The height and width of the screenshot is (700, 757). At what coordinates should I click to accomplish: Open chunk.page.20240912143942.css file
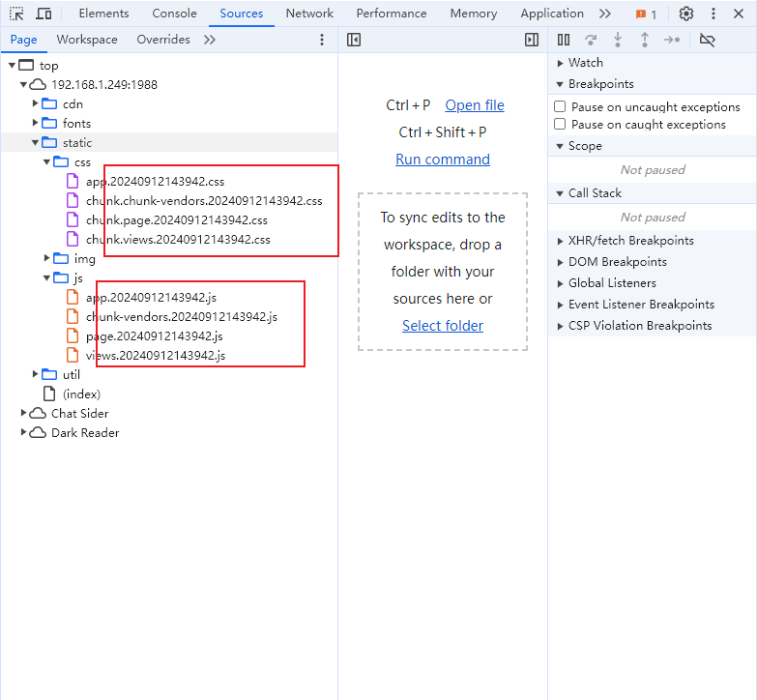[x=177, y=220]
